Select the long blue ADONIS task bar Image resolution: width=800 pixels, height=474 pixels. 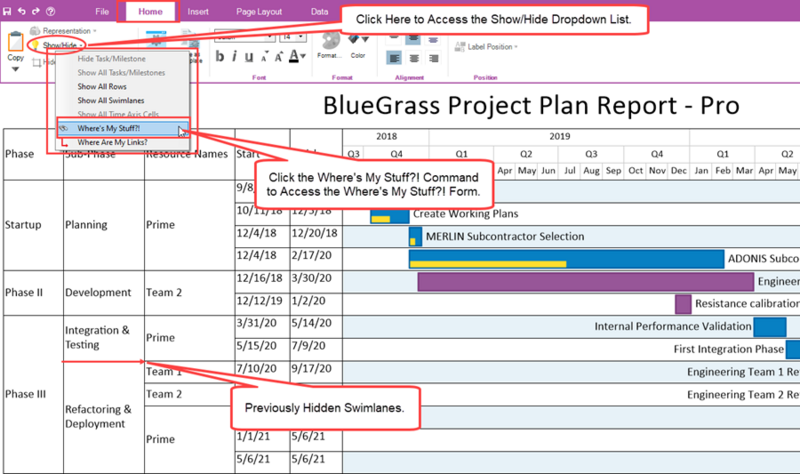pos(566,259)
